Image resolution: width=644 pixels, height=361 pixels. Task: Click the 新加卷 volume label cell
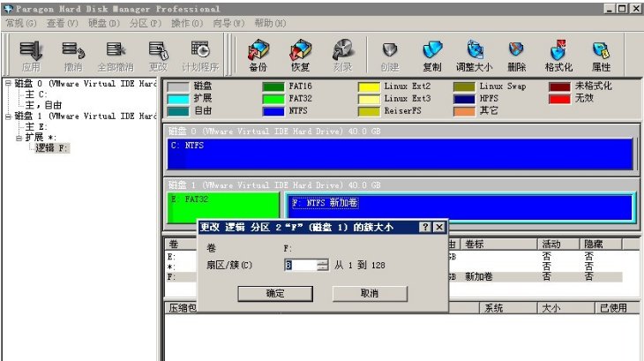[478, 277]
